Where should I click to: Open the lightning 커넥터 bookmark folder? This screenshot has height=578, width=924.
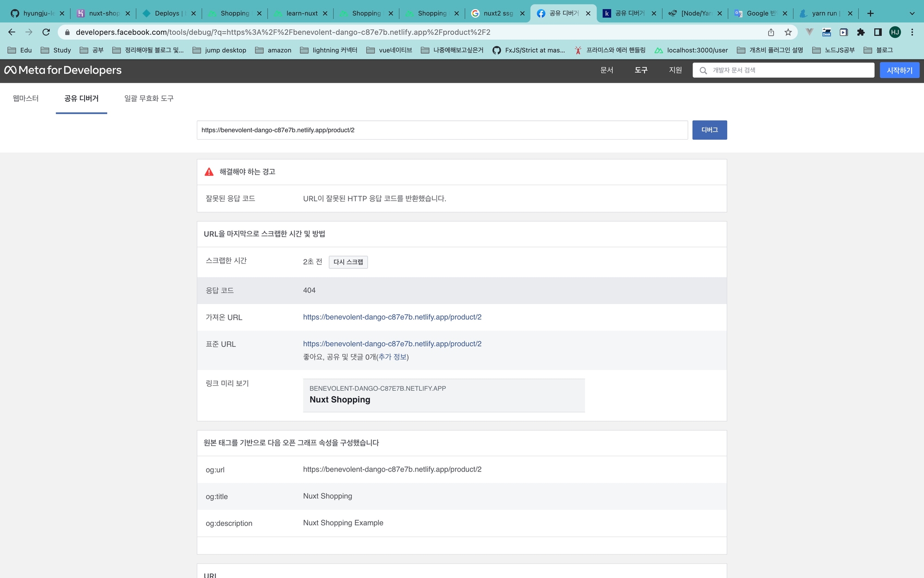coord(328,50)
